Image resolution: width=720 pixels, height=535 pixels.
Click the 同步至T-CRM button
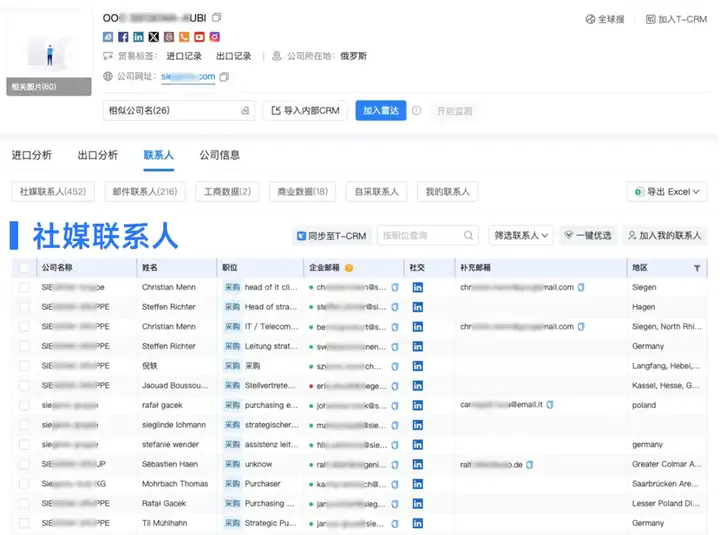pyautogui.click(x=330, y=236)
